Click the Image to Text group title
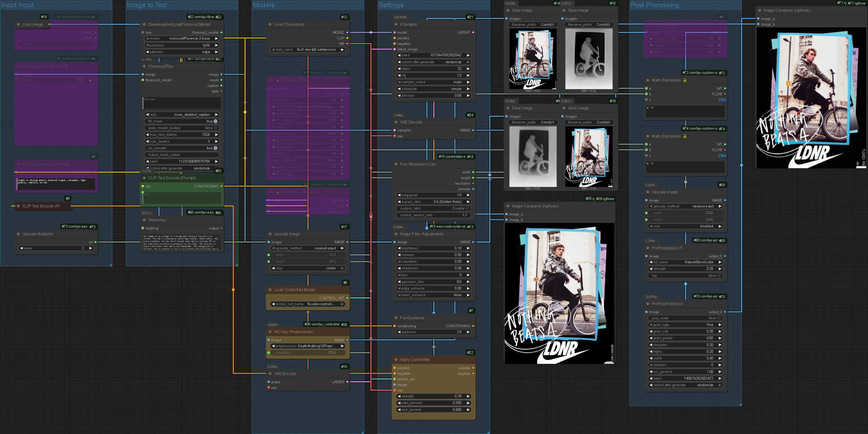Image resolution: width=868 pixels, height=434 pixels. [146, 5]
